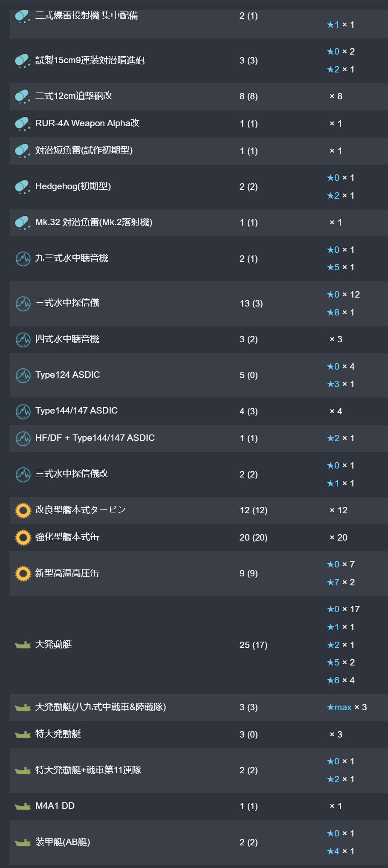Click the 特大発動艇+戦車第11連隊 equipment name
The height and width of the screenshot is (868, 388).
click(88, 770)
